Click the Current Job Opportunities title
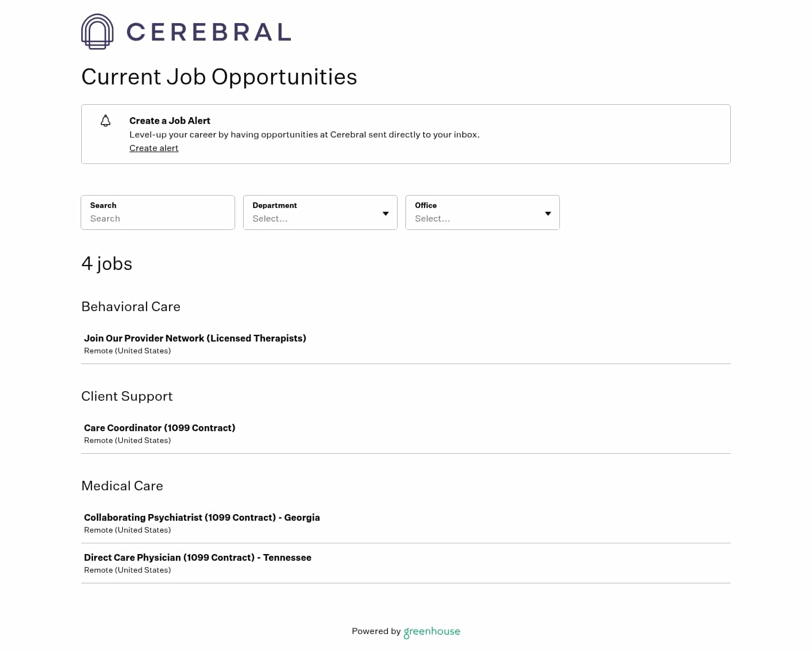This screenshot has width=812, height=651. [x=219, y=77]
